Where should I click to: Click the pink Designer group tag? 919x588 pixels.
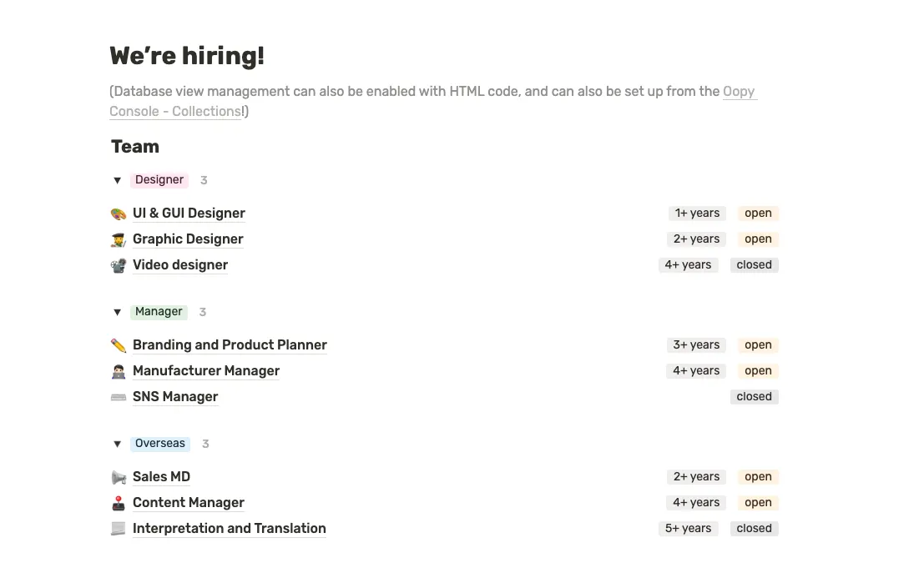159,180
